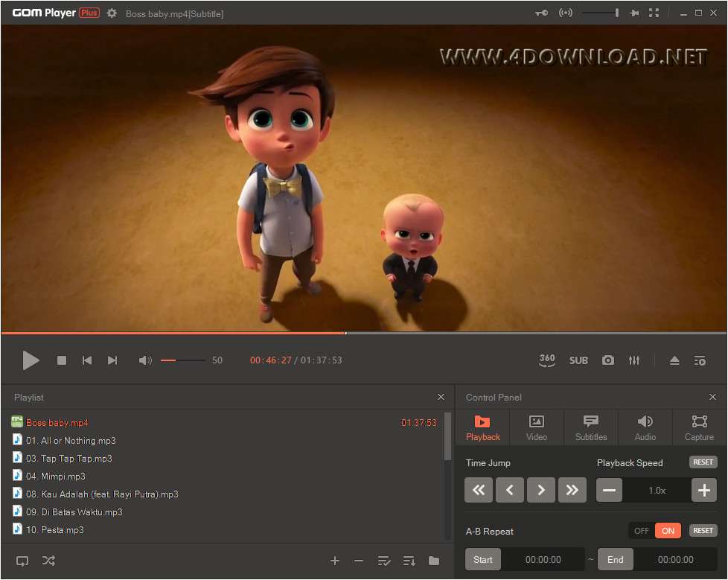Skip to previous track
The height and width of the screenshot is (580, 728).
coord(87,360)
